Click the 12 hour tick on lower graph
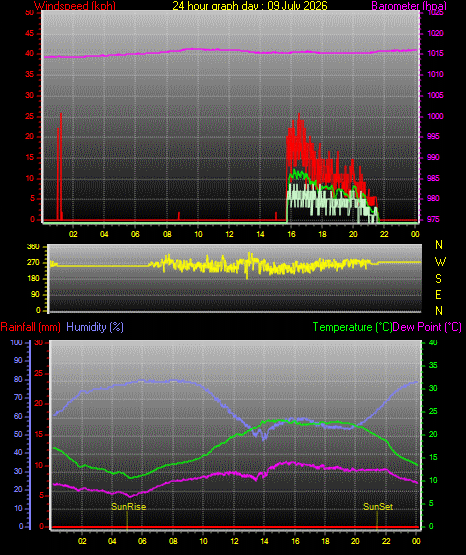 [234, 541]
